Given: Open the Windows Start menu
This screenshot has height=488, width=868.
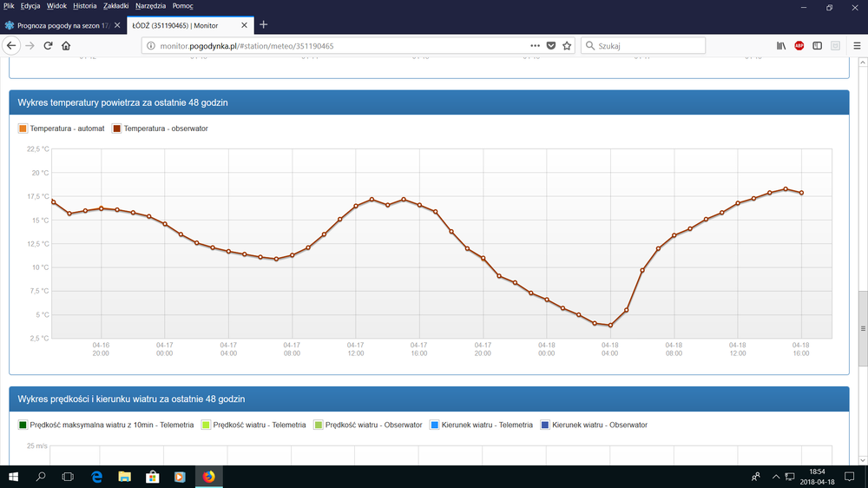Looking at the screenshot, I should click(13, 477).
